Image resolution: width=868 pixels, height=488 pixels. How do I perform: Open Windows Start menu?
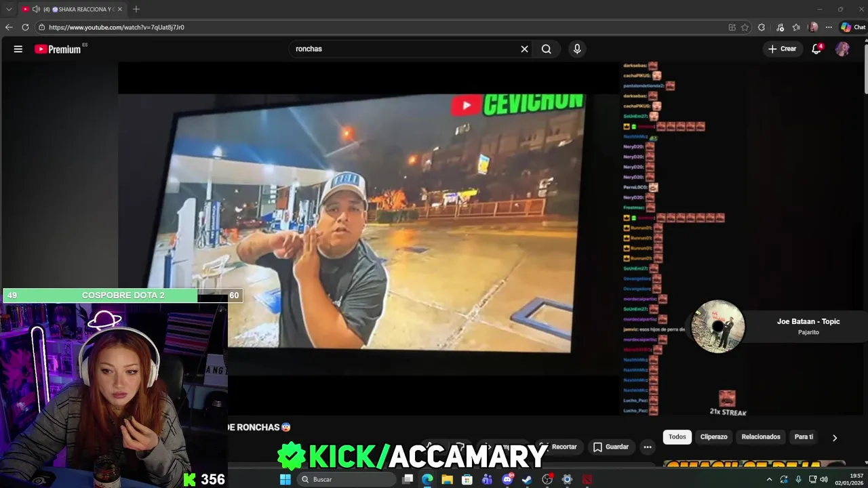[285, 479]
